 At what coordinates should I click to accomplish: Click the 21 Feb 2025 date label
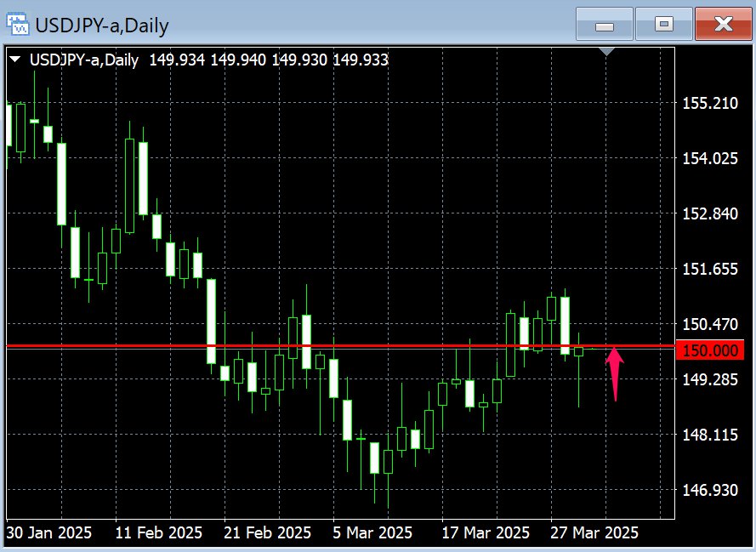267,532
